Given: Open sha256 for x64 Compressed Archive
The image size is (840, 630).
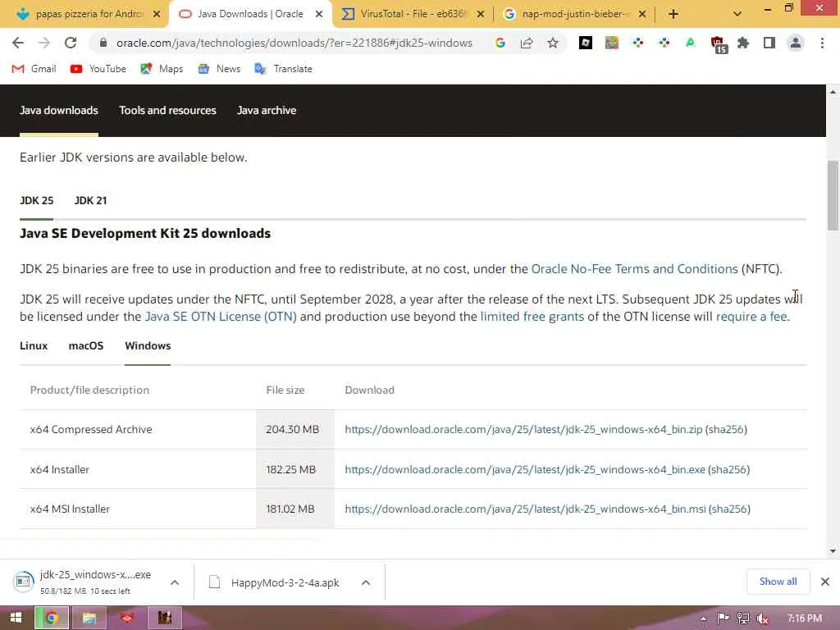Looking at the screenshot, I should click(x=726, y=430).
